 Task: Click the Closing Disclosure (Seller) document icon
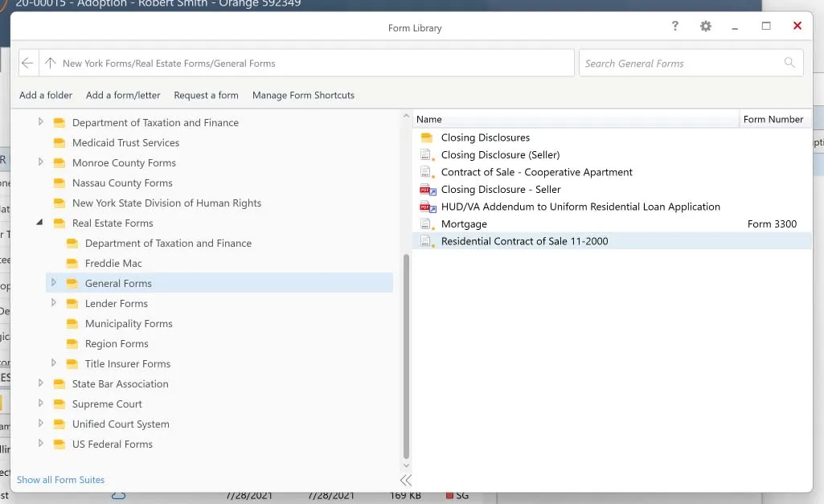427,155
